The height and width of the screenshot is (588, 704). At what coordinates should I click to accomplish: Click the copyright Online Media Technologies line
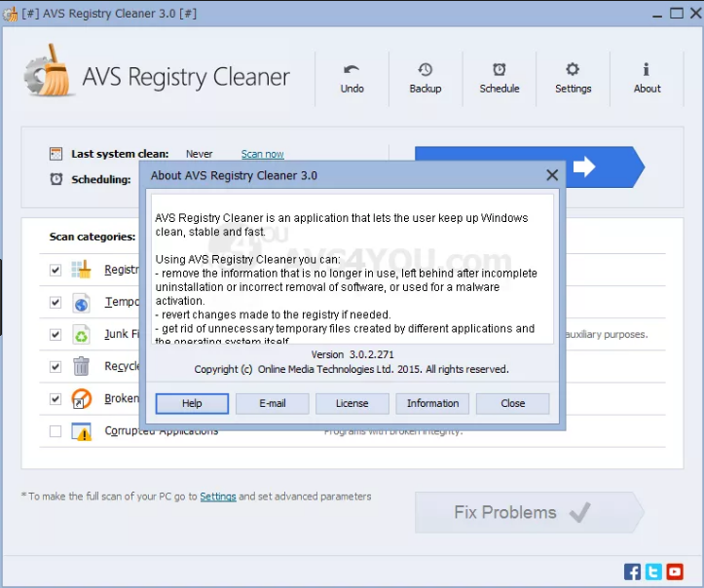tap(352, 369)
